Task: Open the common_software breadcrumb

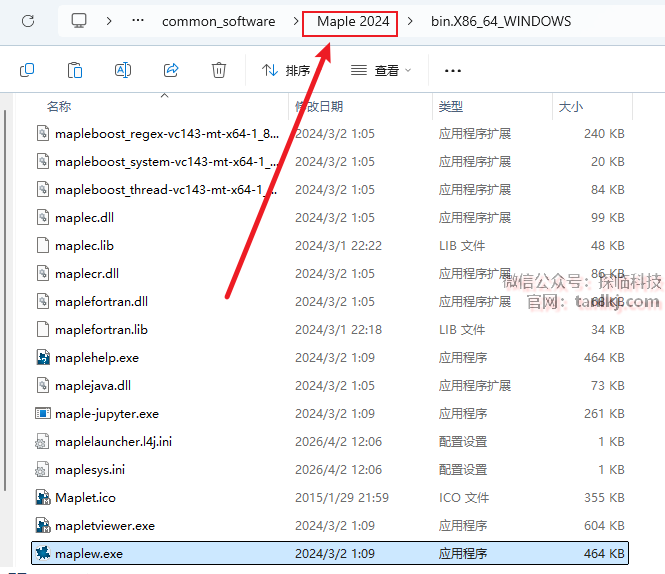Action: tap(218, 21)
